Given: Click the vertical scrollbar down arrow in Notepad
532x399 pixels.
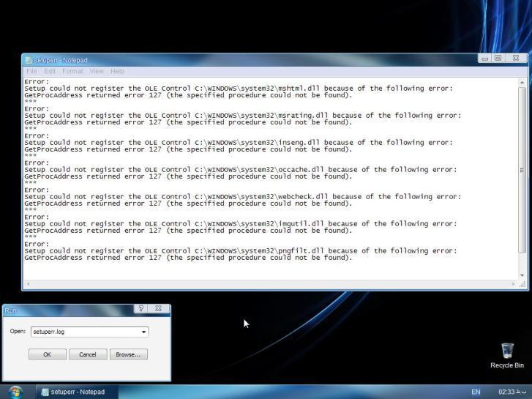Looking at the screenshot, I should point(522,275).
